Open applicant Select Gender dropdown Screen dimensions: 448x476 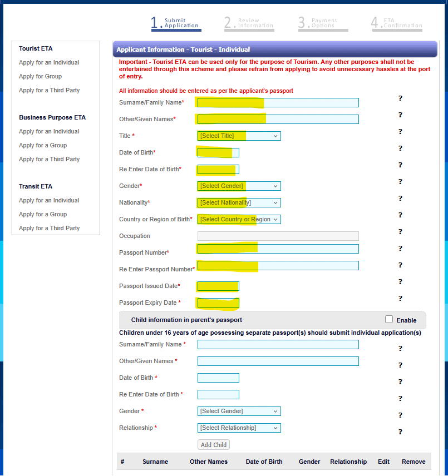point(239,186)
